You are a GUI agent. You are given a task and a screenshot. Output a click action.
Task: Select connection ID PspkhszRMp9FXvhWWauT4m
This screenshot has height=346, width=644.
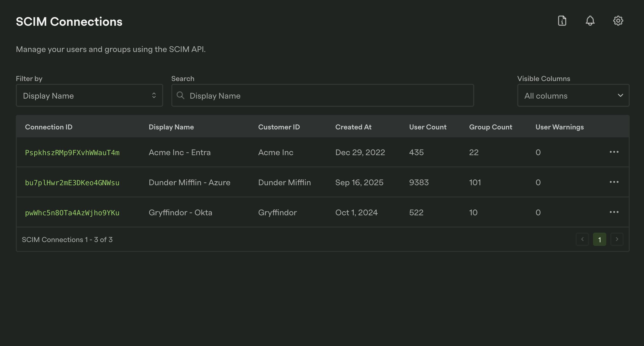(72, 152)
